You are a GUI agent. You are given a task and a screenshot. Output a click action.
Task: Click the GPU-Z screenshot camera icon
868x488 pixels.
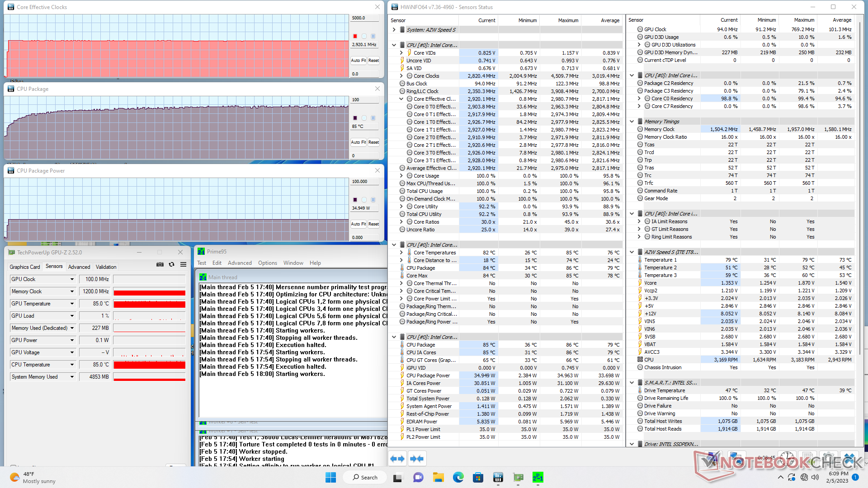(x=160, y=265)
